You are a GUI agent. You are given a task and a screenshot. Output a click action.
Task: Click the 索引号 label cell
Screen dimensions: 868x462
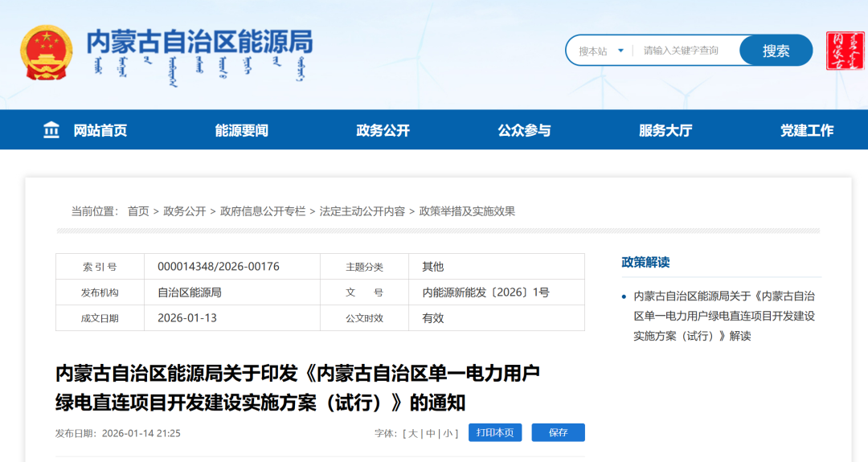click(100, 267)
